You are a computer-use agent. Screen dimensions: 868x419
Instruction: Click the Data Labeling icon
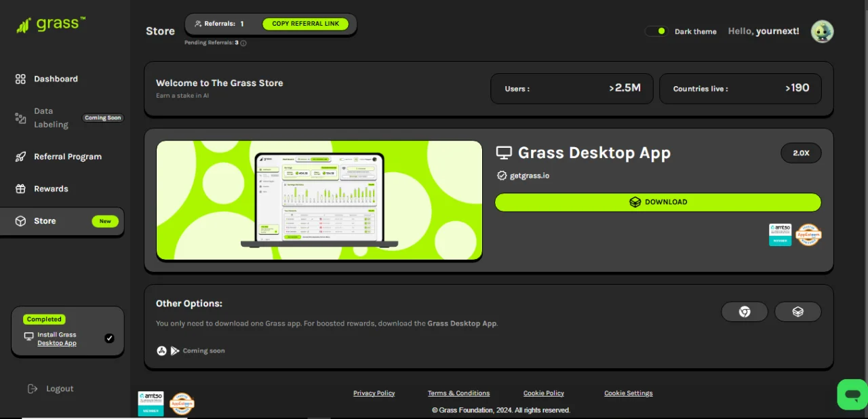tap(20, 118)
